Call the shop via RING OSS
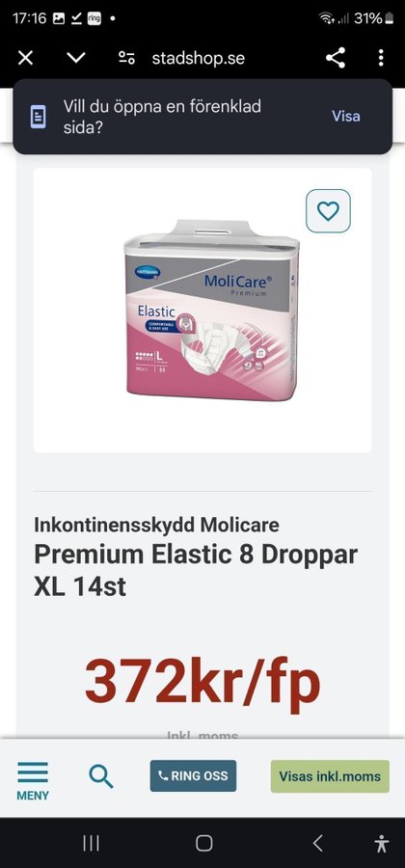 (193, 775)
